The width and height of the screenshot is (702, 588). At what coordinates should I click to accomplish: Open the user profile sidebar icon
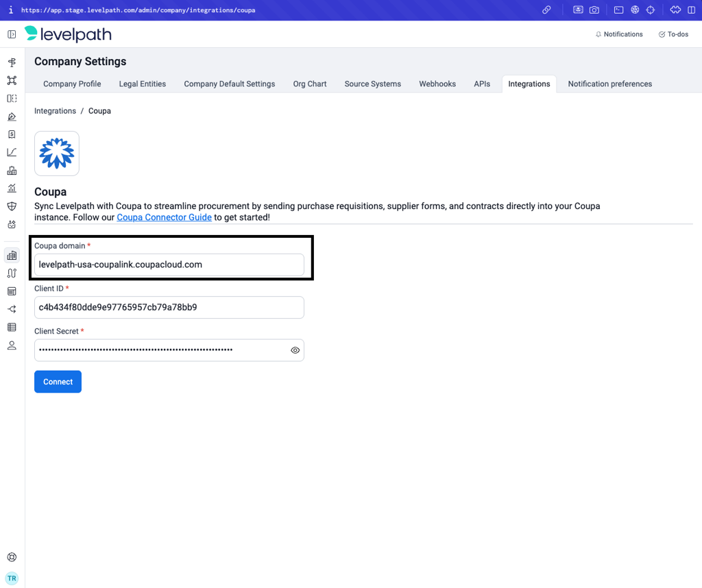pyautogui.click(x=12, y=345)
